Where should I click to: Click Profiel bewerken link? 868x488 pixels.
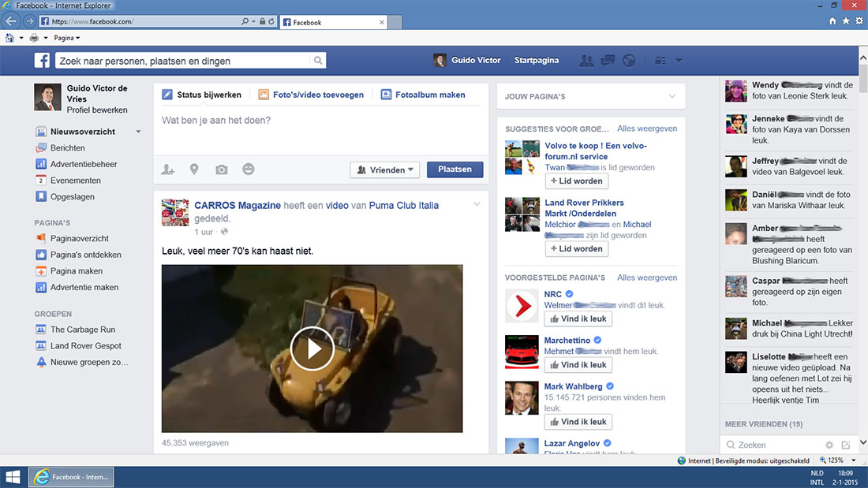click(x=97, y=110)
